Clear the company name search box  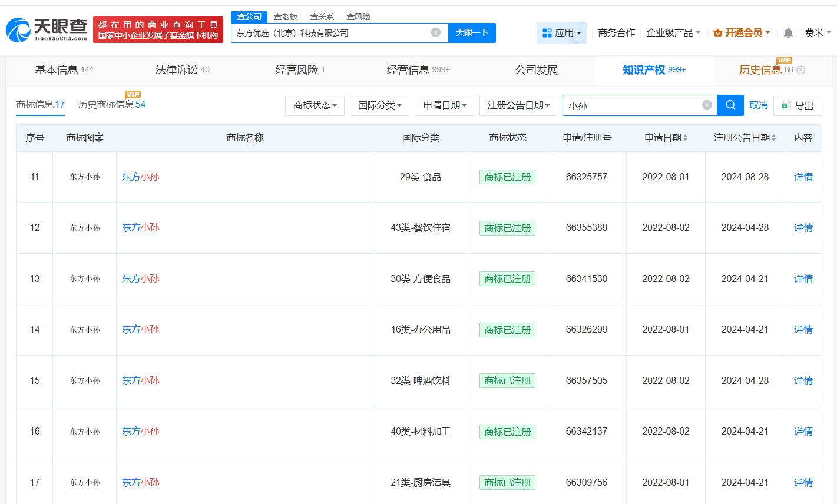click(435, 32)
